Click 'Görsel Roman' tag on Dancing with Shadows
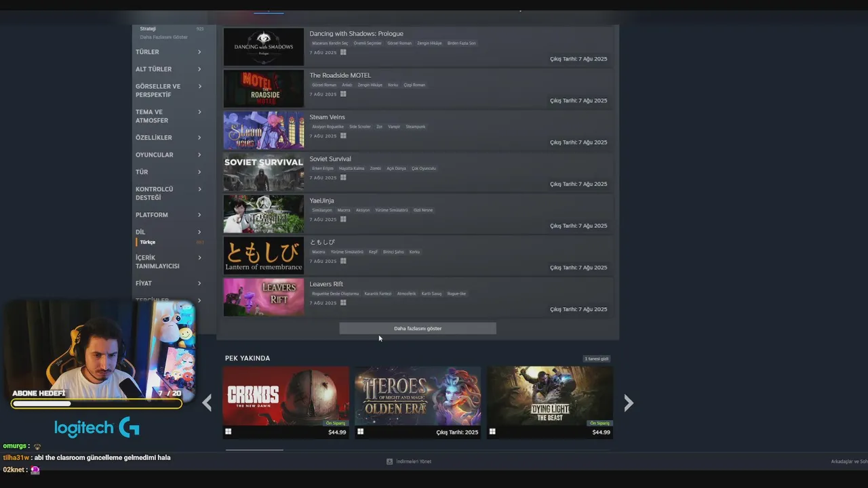868x488 pixels. (x=399, y=43)
